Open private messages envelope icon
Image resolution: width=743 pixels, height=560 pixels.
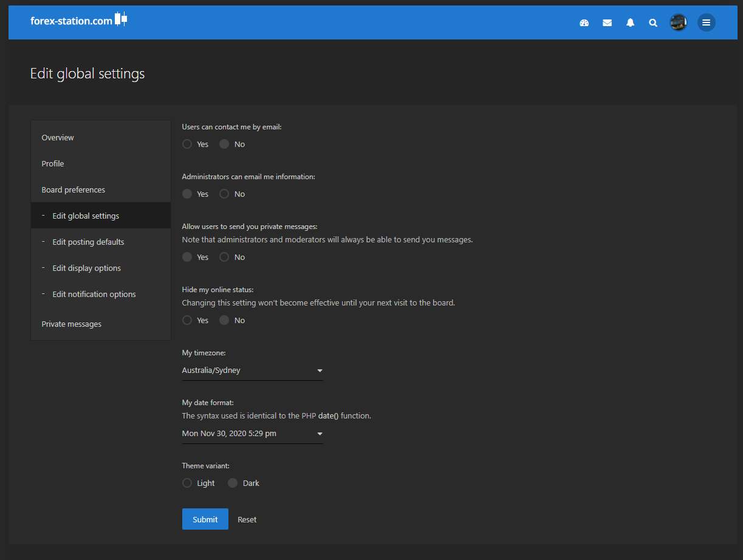(x=607, y=23)
